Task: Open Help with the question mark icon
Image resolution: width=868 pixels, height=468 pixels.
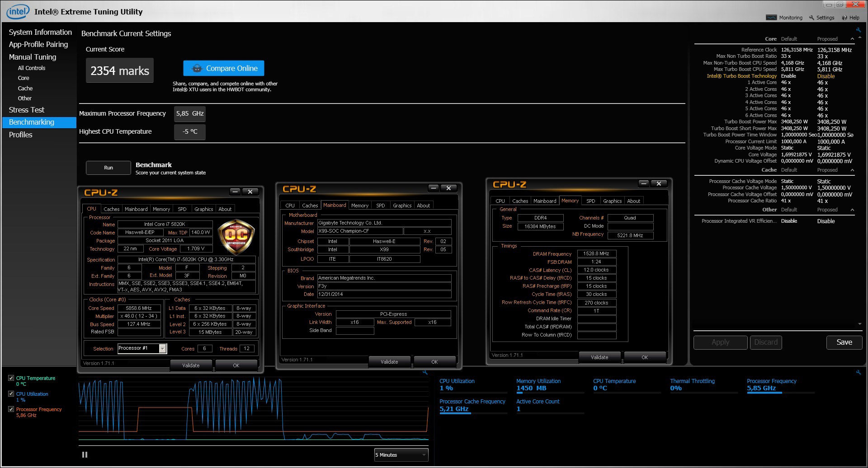Action: tap(844, 18)
